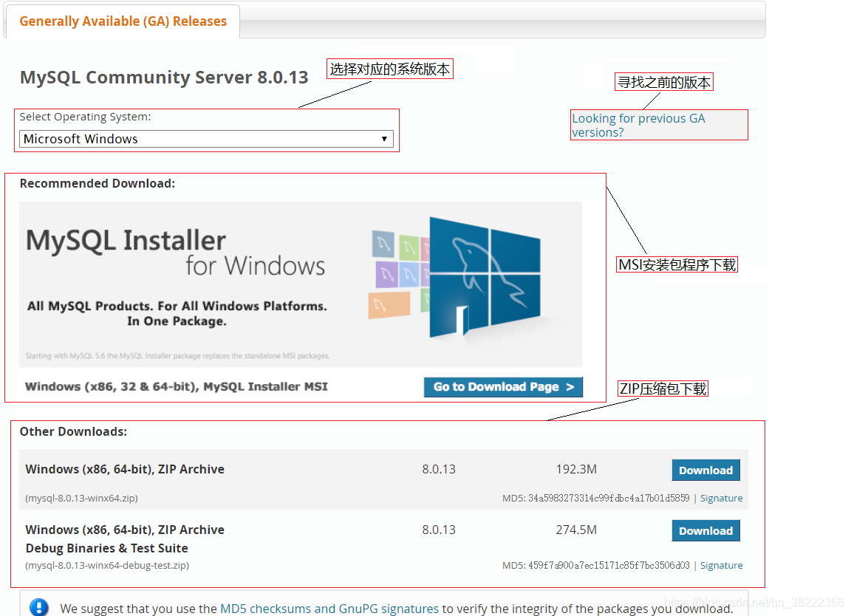Open the Generally Available (GA) Releases tab

click(123, 21)
